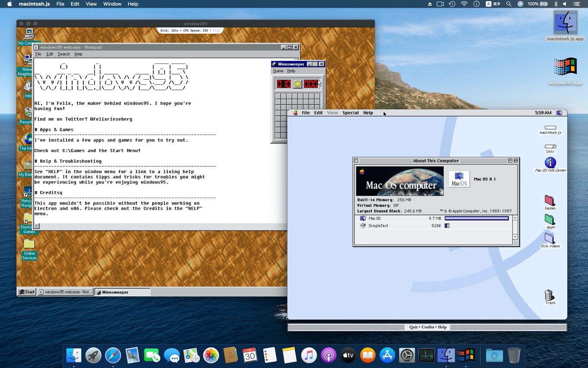Reset the game with Minesweeper's smiley button

[298, 84]
